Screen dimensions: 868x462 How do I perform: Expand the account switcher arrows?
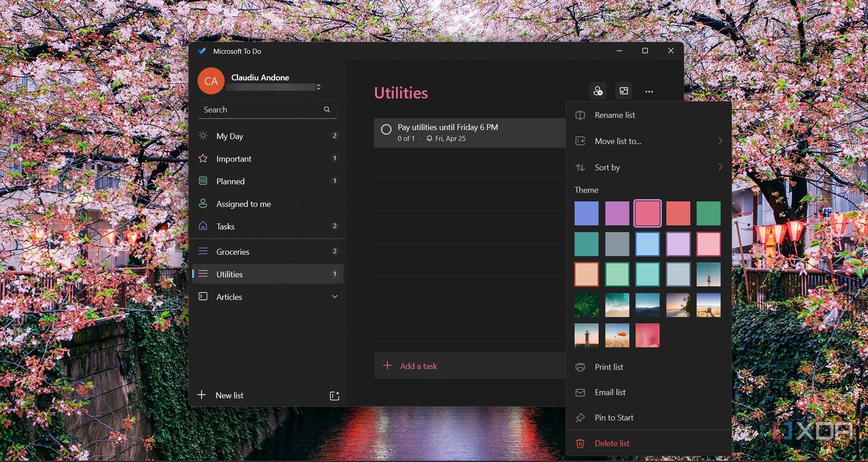tap(319, 87)
